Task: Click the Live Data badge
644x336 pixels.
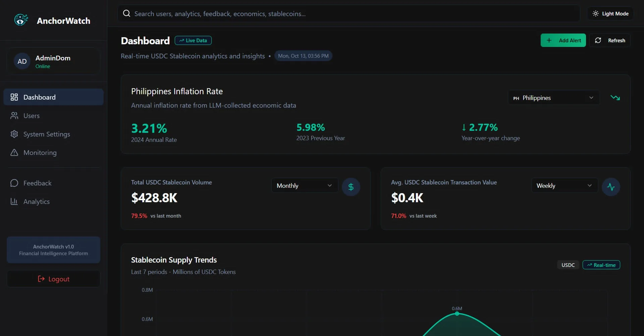Action: tap(193, 41)
